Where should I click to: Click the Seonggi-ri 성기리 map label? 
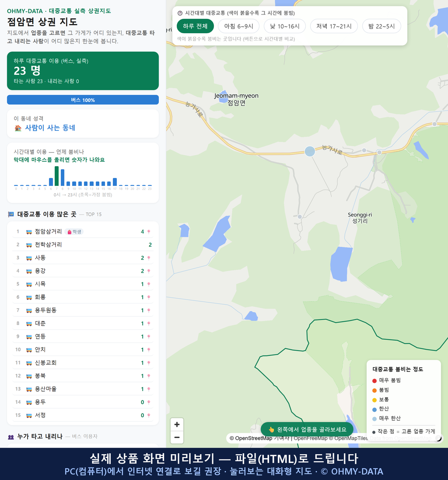(x=360, y=218)
